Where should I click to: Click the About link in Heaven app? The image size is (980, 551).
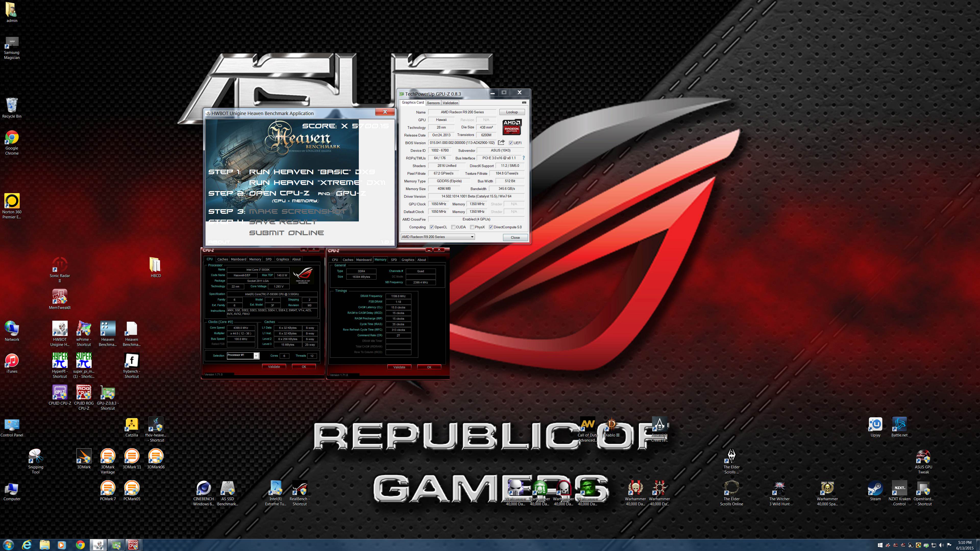(219, 242)
